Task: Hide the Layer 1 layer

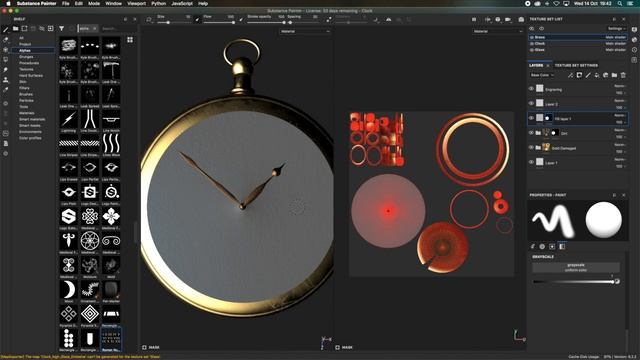Action: 531,162
